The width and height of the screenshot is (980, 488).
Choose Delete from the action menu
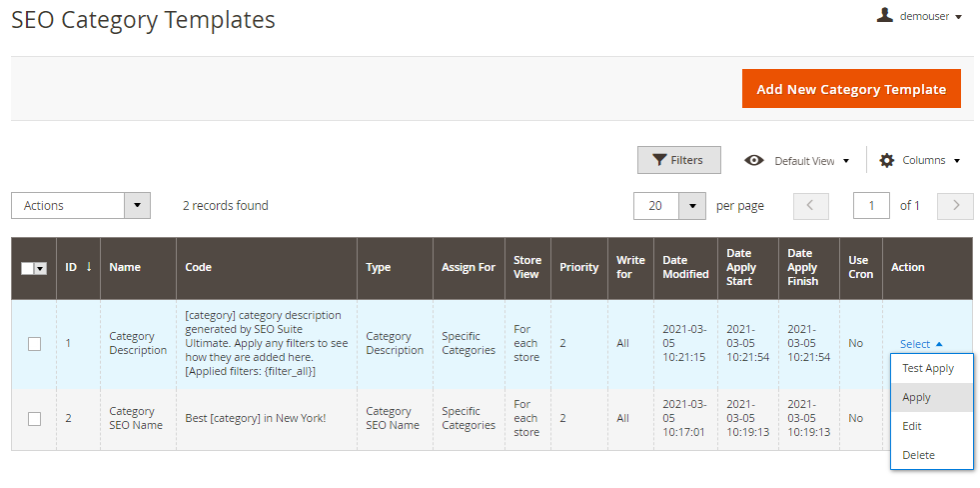point(918,455)
